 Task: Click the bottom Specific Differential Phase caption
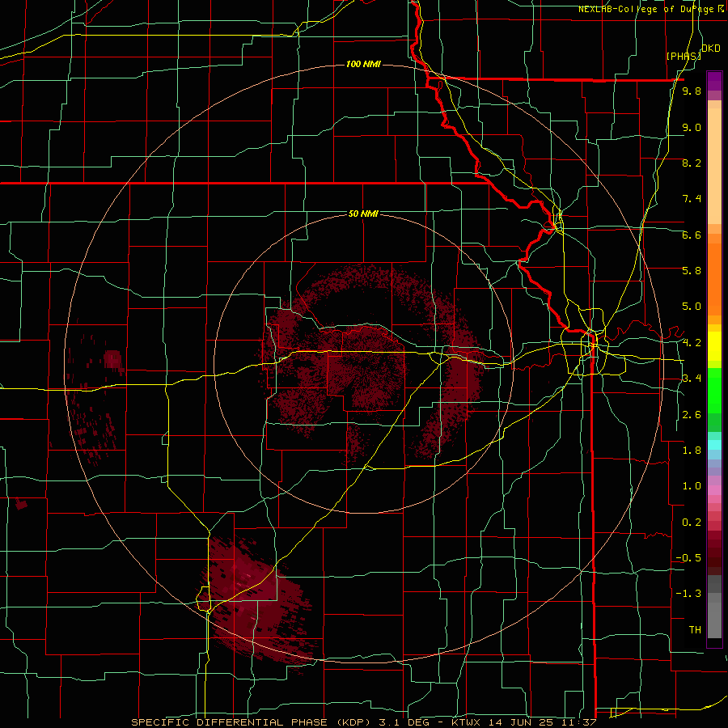coord(363,722)
